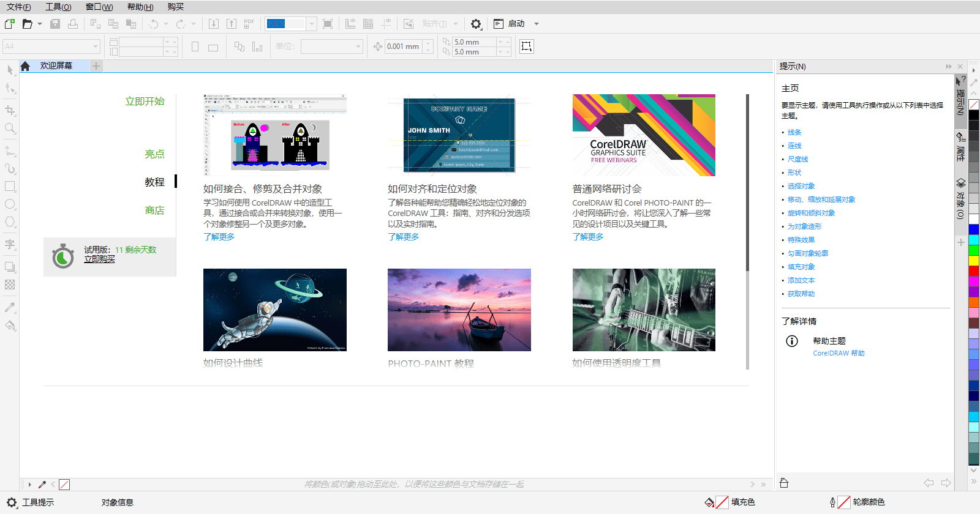
Task: Click the nudge distance field 0.001 mm
Action: point(404,47)
